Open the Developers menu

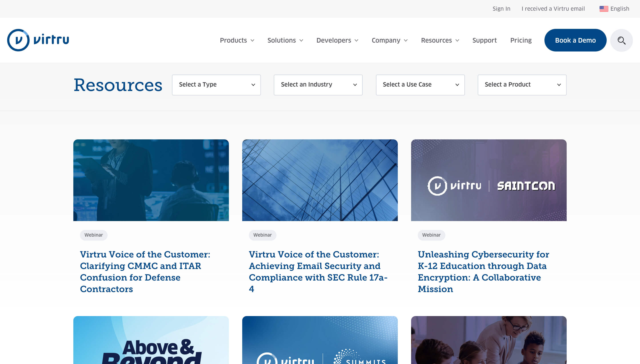click(337, 40)
